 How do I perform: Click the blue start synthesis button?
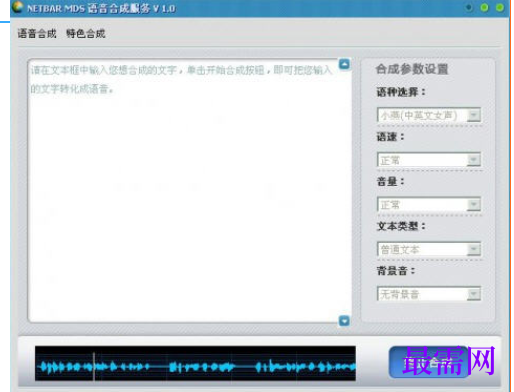pos(430,362)
